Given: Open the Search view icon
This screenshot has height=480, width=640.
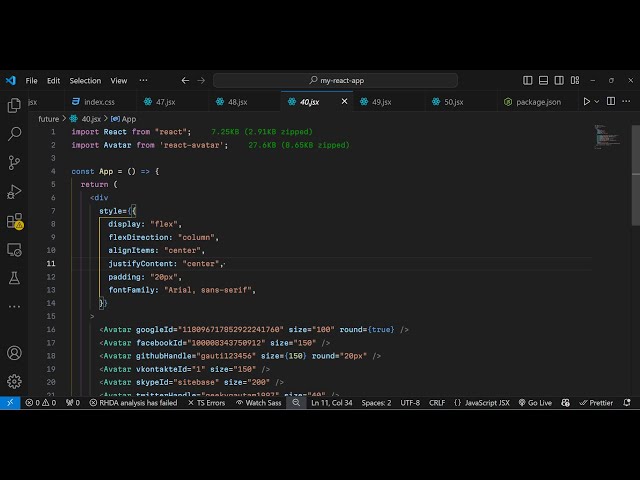Looking at the screenshot, I should 14,133.
